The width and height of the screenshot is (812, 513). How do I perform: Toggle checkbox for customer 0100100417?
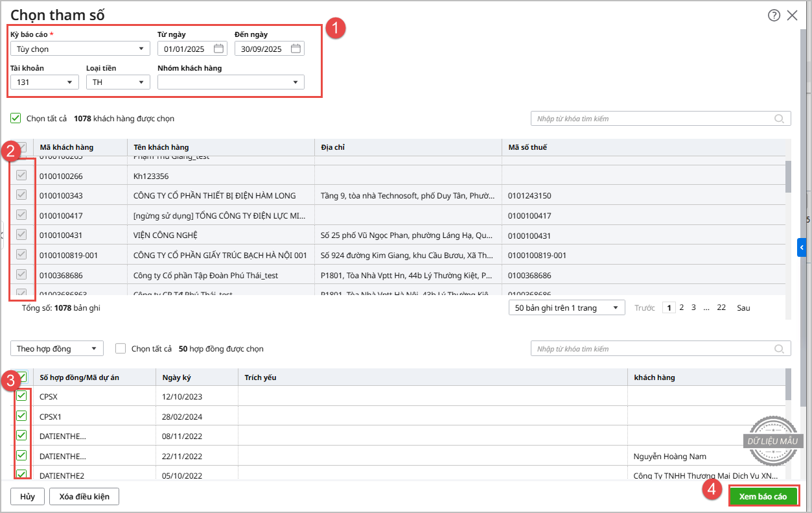[21, 215]
